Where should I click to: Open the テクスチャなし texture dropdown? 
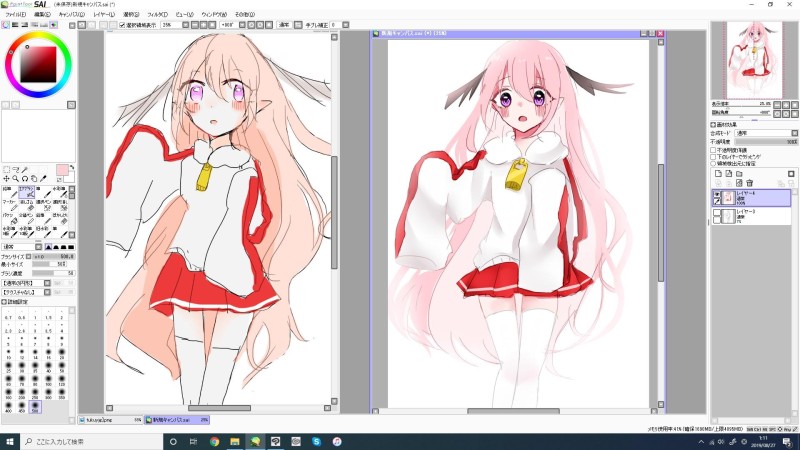click(26, 292)
